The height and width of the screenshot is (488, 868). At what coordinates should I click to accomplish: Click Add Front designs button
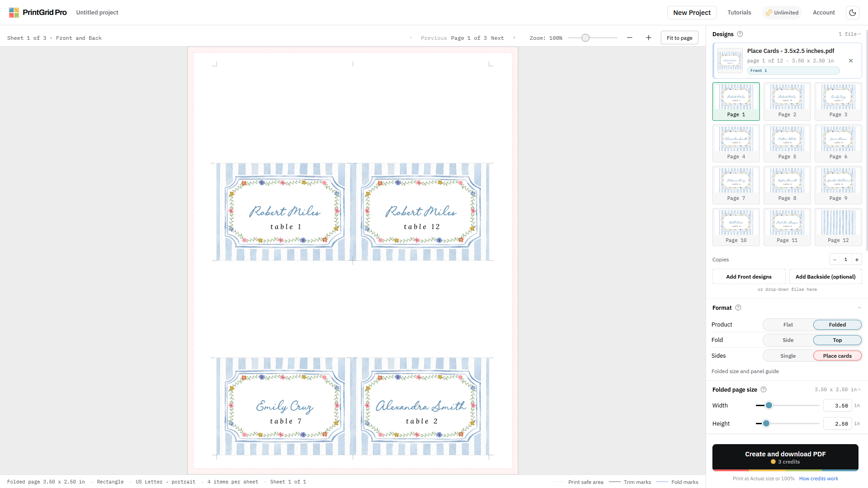point(749,277)
